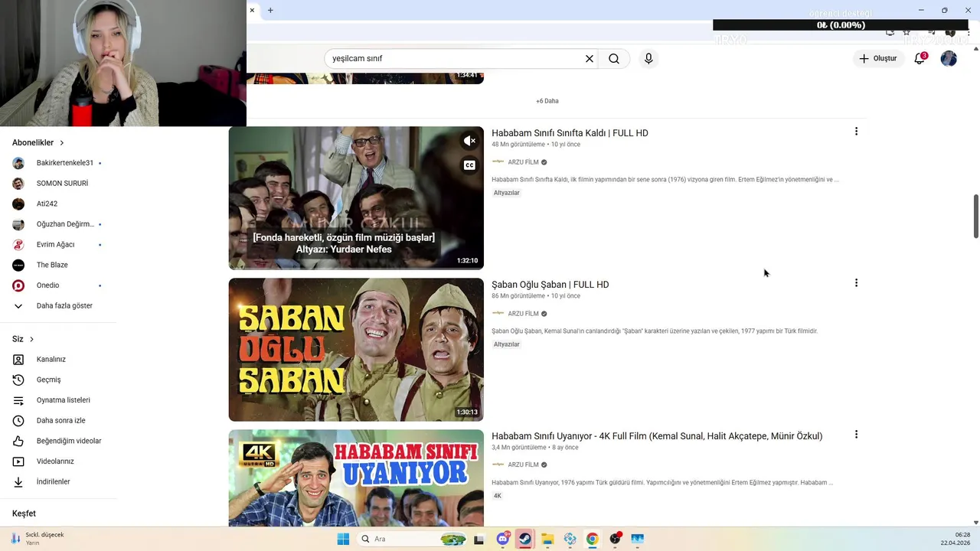Image resolution: width=980 pixels, height=551 pixels.
Task: Clear the search box with the X icon
Action: (590, 59)
